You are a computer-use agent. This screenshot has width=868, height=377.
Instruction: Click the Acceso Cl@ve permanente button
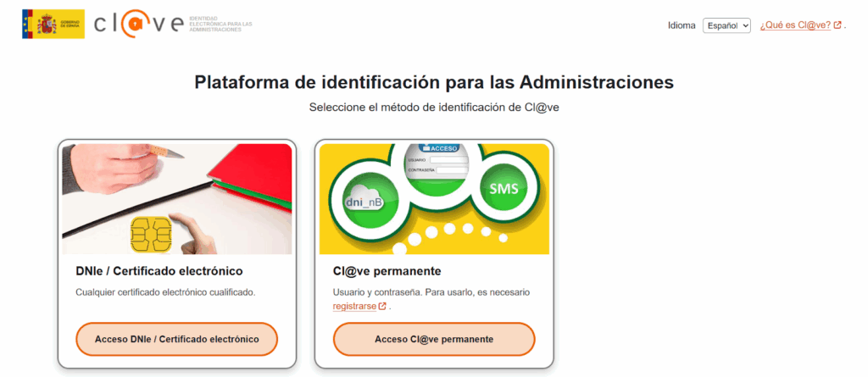pyautogui.click(x=434, y=340)
